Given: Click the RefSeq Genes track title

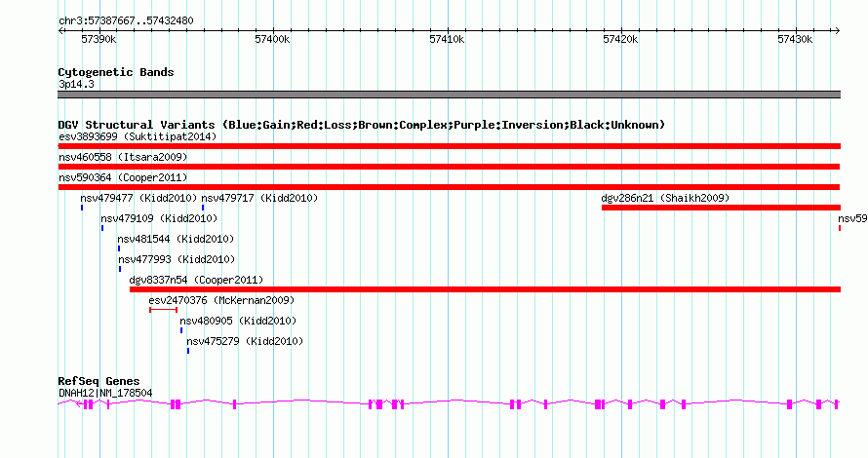Looking at the screenshot, I should point(99,381).
